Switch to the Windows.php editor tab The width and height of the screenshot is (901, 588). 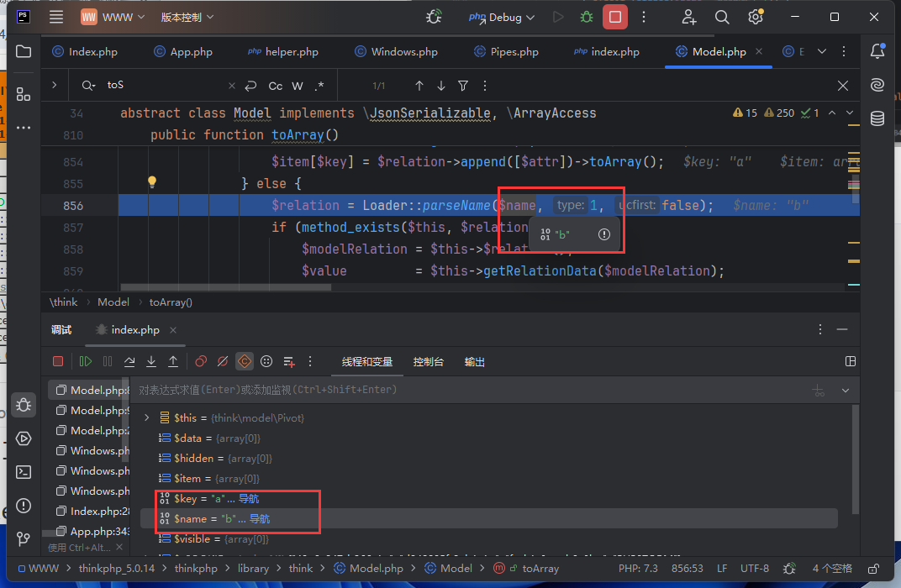pos(404,51)
